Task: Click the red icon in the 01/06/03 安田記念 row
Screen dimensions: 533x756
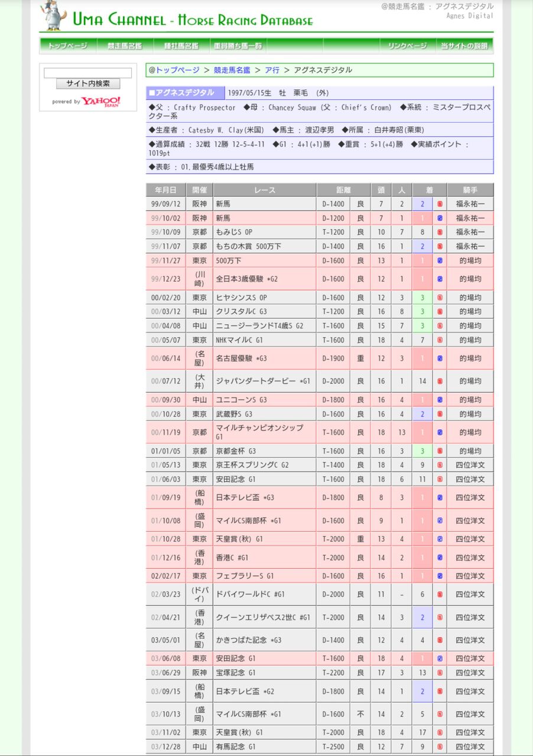Action: click(x=440, y=480)
